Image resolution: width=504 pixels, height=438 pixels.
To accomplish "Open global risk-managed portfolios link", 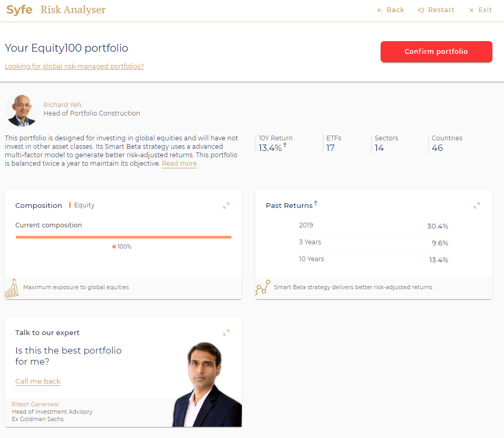I will pyautogui.click(x=74, y=66).
